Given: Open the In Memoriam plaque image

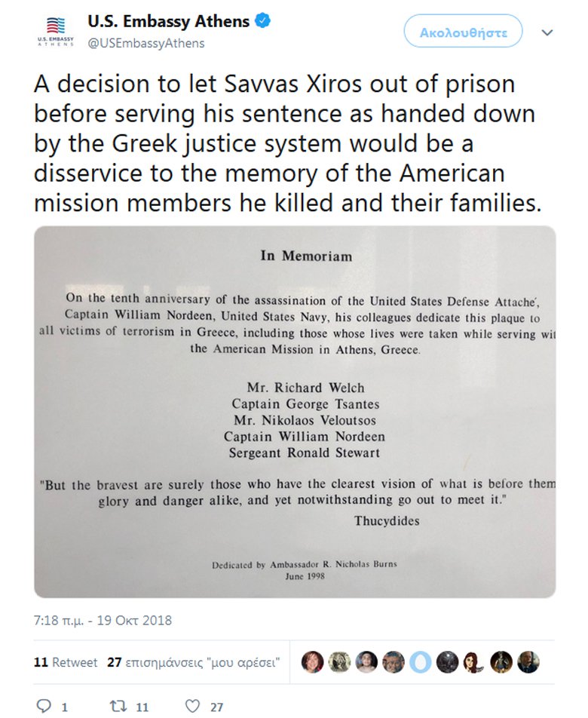Looking at the screenshot, I should tap(295, 412).
